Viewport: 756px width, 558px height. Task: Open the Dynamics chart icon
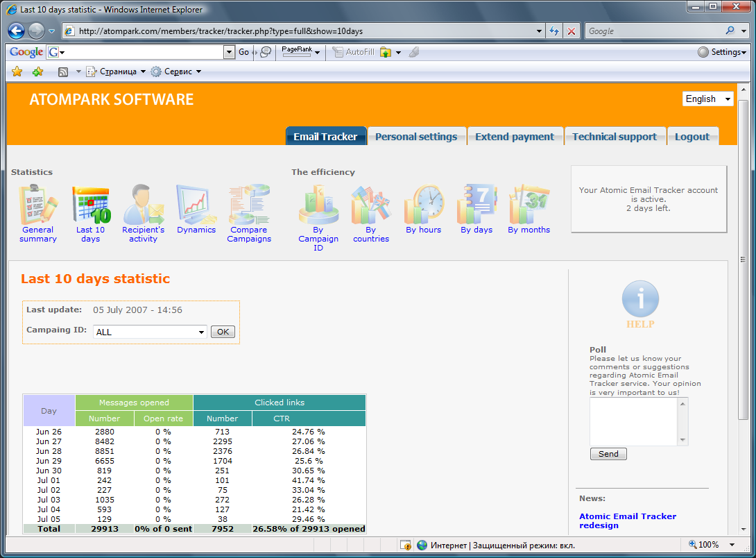click(x=196, y=205)
